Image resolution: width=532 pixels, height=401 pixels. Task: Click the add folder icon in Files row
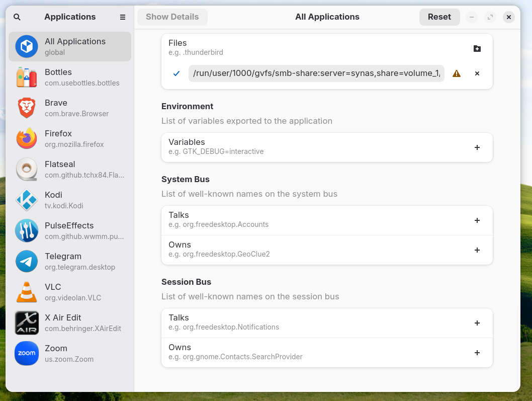click(x=477, y=48)
